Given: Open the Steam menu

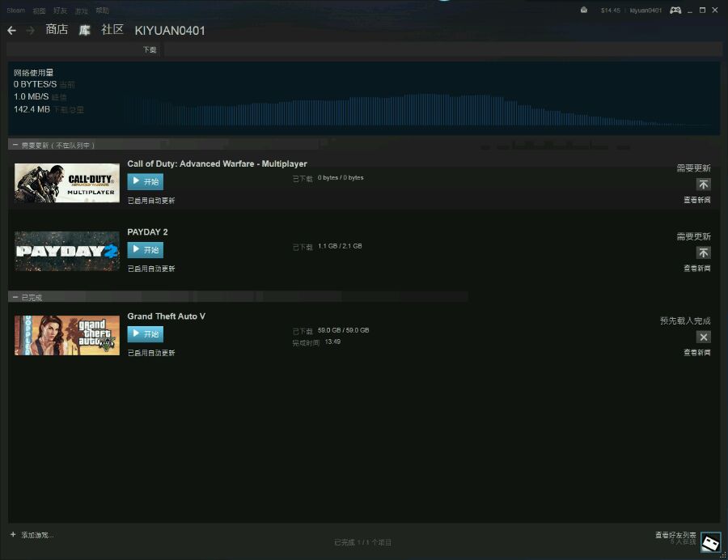Looking at the screenshot, I should tap(16, 11).
